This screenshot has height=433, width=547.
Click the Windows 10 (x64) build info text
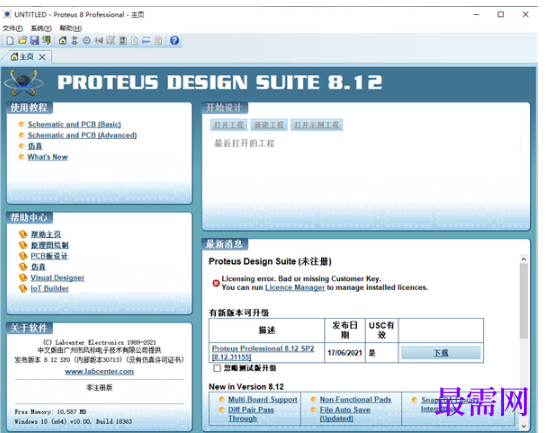73,421
